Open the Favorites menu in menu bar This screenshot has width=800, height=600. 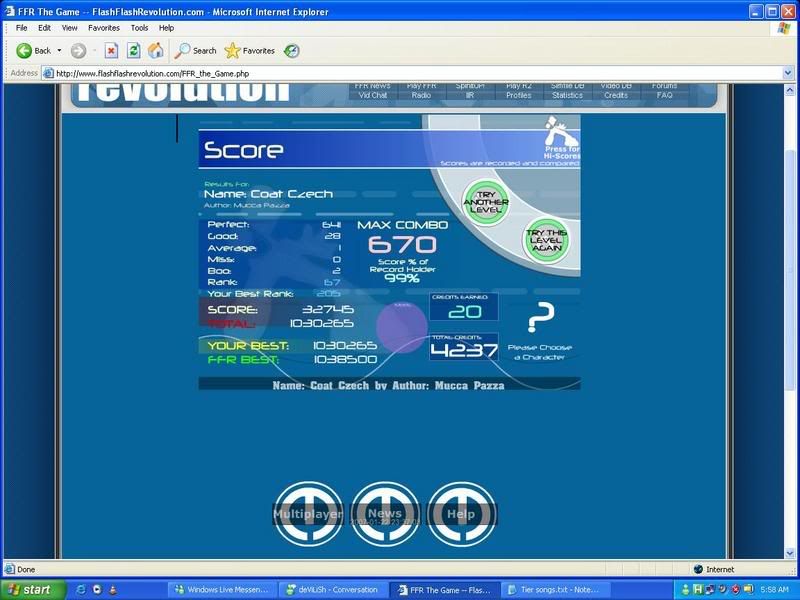105,28
